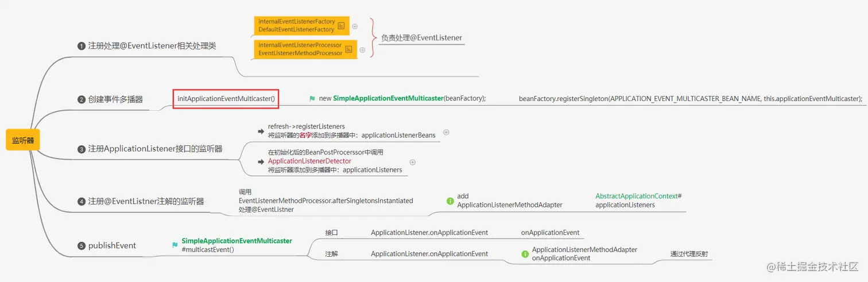Open the note icon on EventListenerMethodProcessor node
The width and height of the screenshot is (868, 282).
[x=347, y=49]
